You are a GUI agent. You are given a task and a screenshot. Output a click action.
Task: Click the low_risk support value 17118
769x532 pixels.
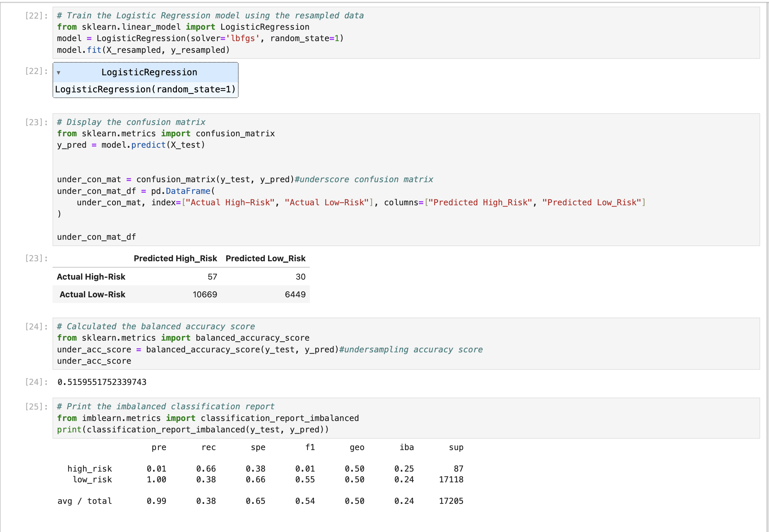(x=451, y=480)
